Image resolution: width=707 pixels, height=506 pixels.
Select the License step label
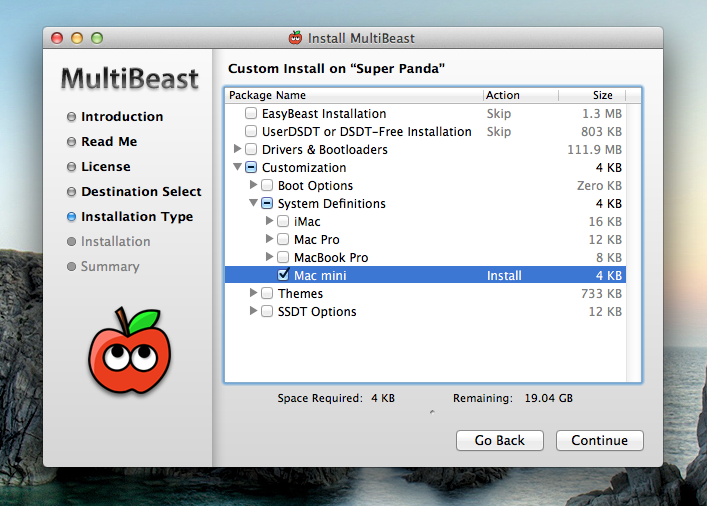(x=106, y=167)
